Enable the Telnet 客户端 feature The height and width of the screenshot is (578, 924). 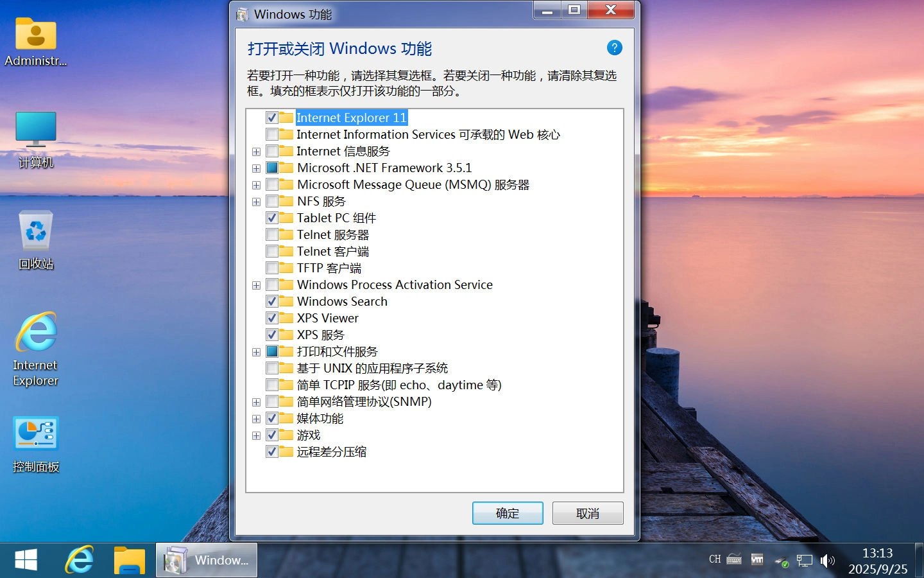tap(272, 251)
